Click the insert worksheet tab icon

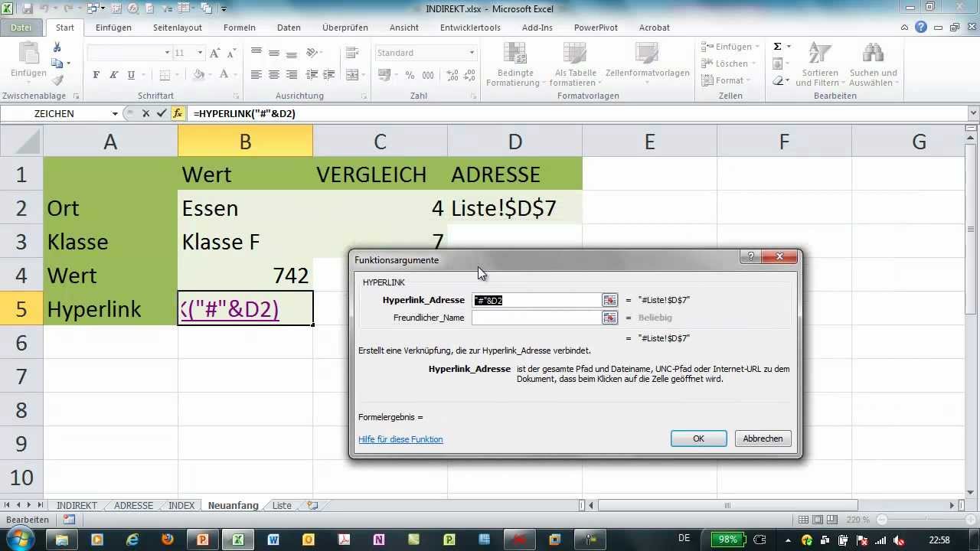coord(312,506)
